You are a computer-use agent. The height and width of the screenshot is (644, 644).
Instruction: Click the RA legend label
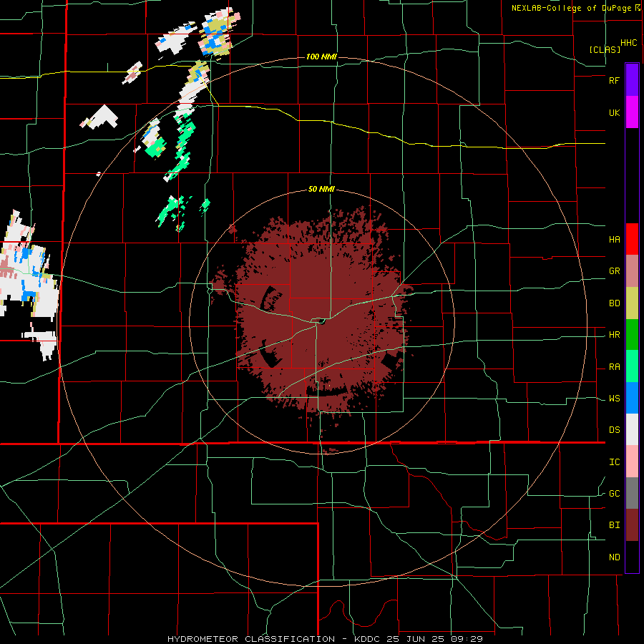pos(614,367)
